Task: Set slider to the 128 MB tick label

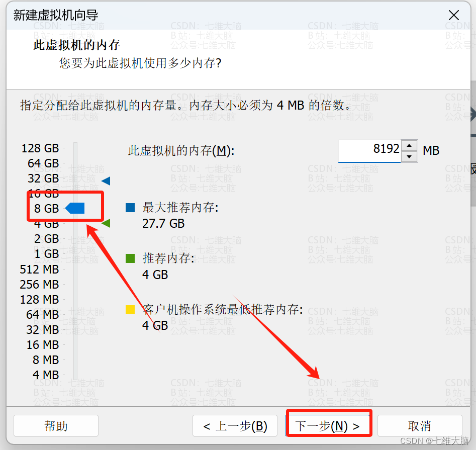Action: coord(40,299)
